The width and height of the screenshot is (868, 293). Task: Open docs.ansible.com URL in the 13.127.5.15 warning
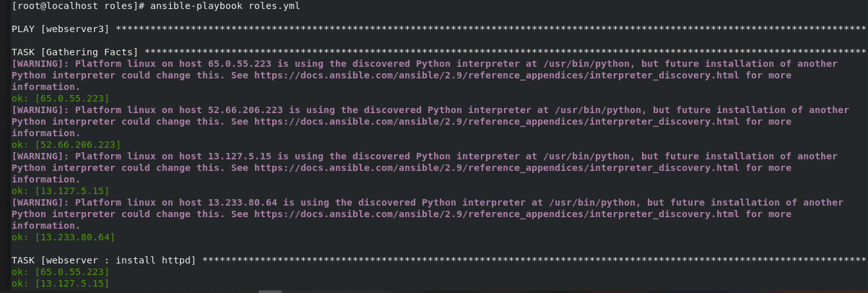[x=497, y=168]
